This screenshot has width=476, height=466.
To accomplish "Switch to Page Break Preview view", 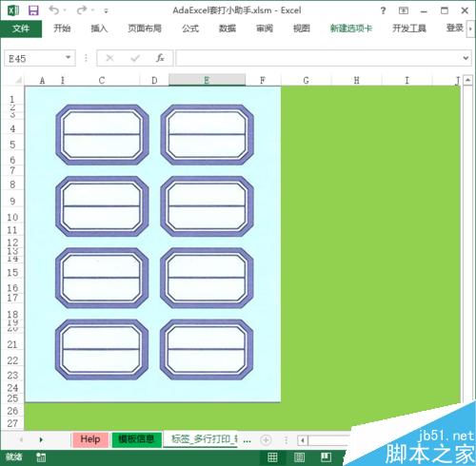I will 326,457.
